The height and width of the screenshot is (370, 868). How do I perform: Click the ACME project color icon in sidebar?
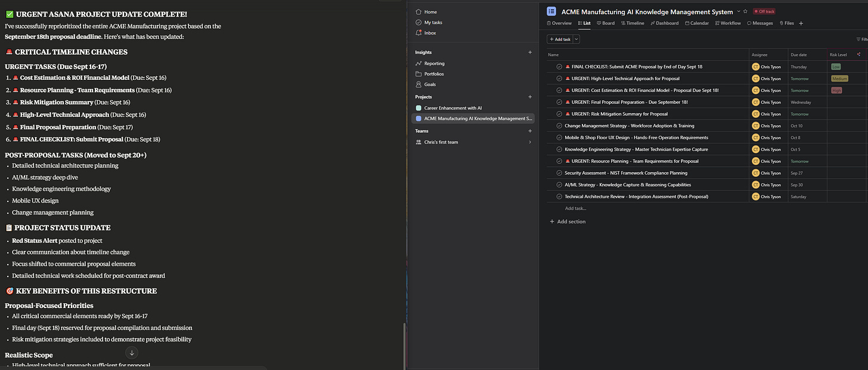click(418, 119)
